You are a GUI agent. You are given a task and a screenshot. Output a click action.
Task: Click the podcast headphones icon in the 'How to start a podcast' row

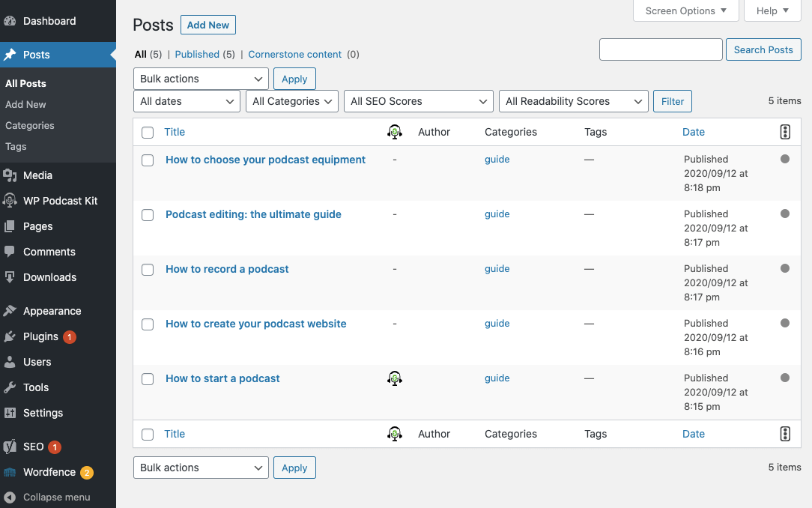point(395,378)
